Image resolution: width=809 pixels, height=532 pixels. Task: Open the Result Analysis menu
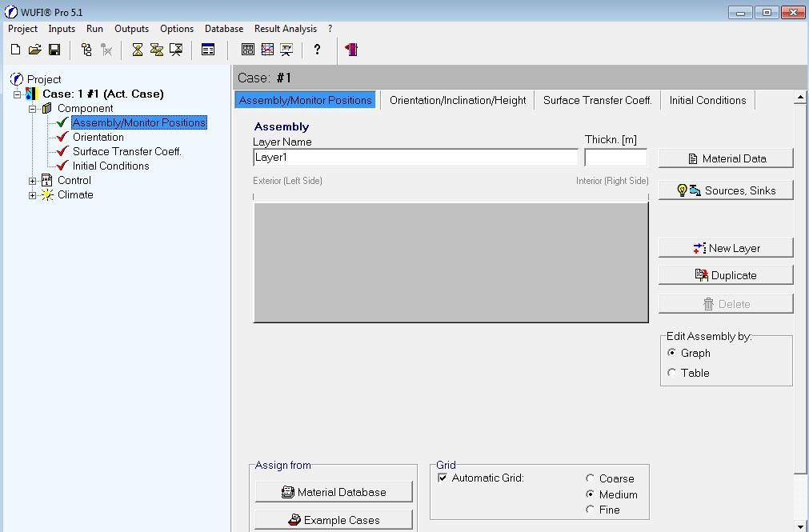(x=286, y=29)
